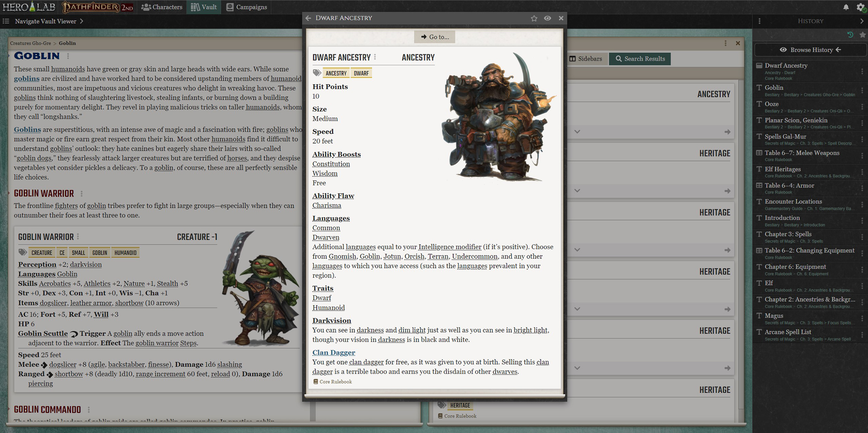Switch to the Search Results tab

[640, 59]
